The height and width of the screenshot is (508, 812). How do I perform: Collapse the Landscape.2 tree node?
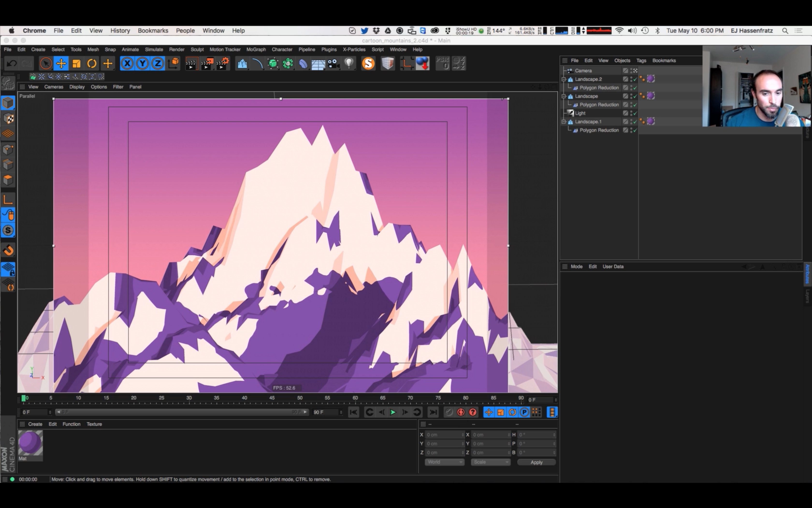564,79
